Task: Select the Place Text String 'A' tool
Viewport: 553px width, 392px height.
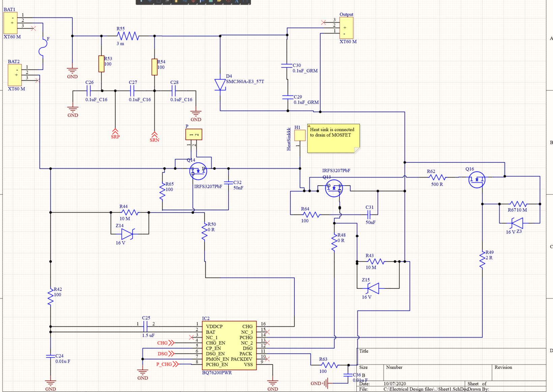Action: coord(236,1)
